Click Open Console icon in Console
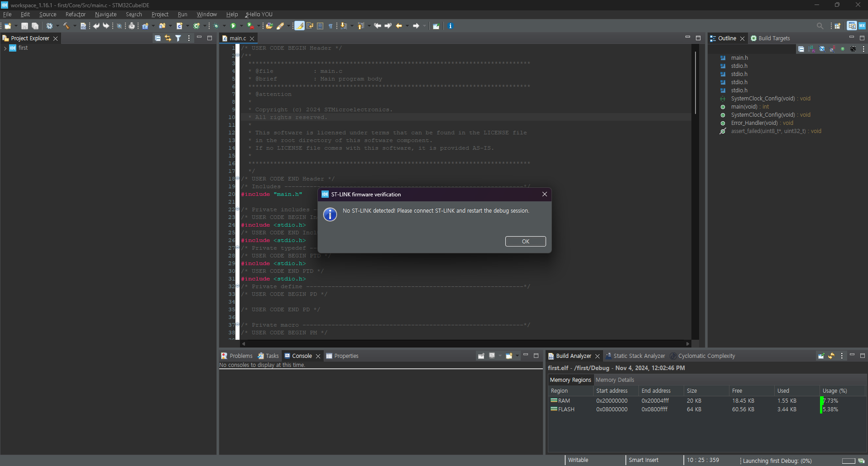This screenshot has width=868, height=466. [x=509, y=356]
